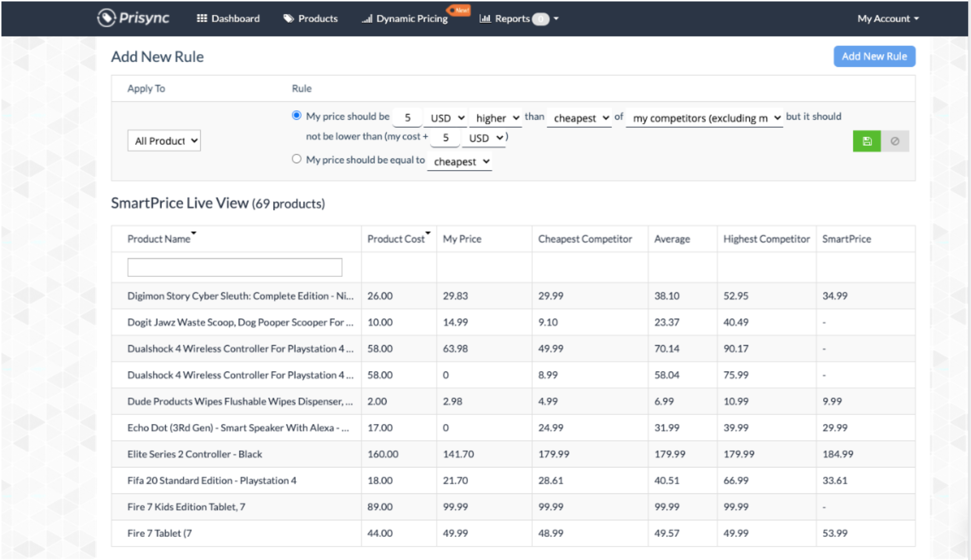Open the my competitors dropdown

click(x=705, y=118)
